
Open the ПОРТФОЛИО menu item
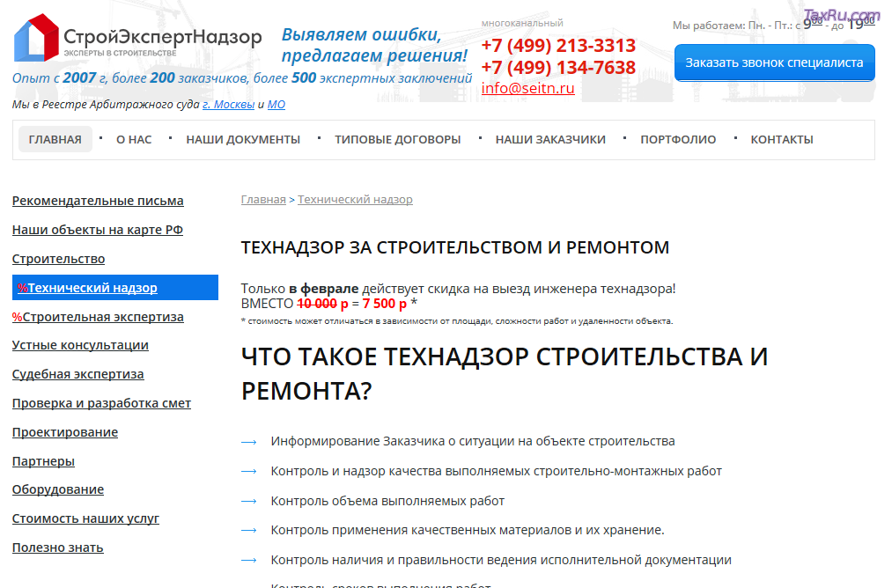pos(678,139)
